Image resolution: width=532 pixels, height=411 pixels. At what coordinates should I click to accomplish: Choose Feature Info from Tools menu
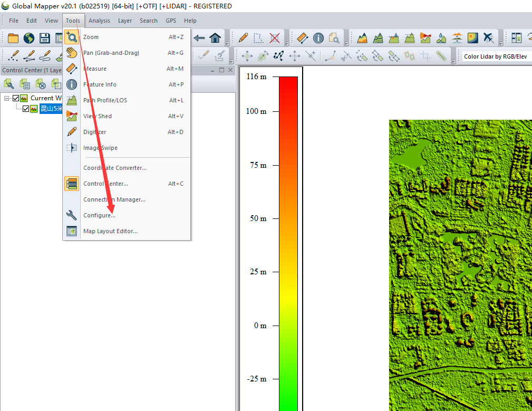[x=127, y=84]
